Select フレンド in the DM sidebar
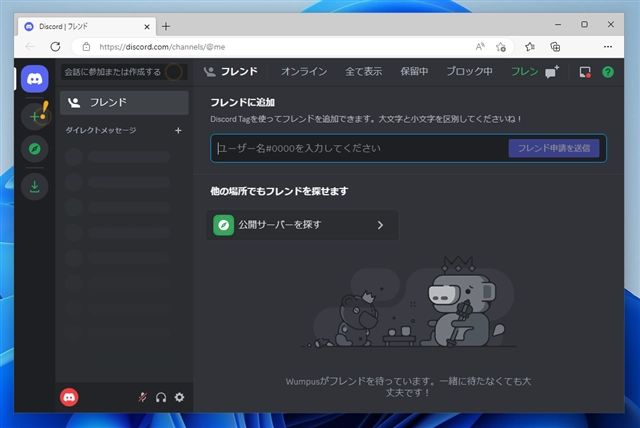The width and height of the screenshot is (640, 428). [124, 102]
